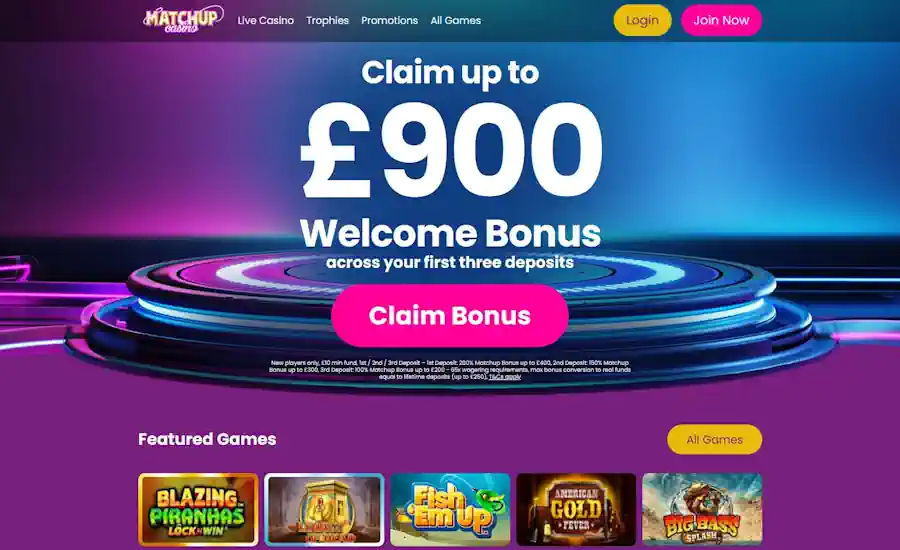Screen dimensions: 900x550
Task: Click the yellow All Games button beside Featured Games
Action: [x=715, y=439]
